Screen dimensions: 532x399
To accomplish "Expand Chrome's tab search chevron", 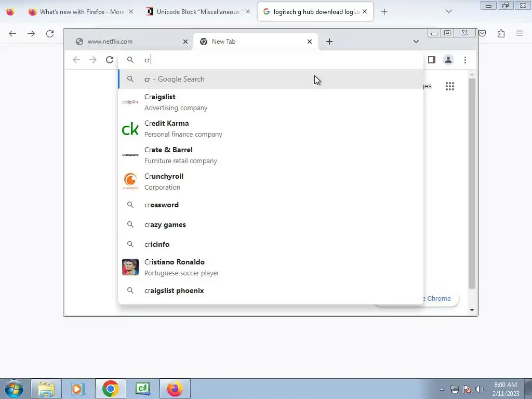I will [416, 42].
